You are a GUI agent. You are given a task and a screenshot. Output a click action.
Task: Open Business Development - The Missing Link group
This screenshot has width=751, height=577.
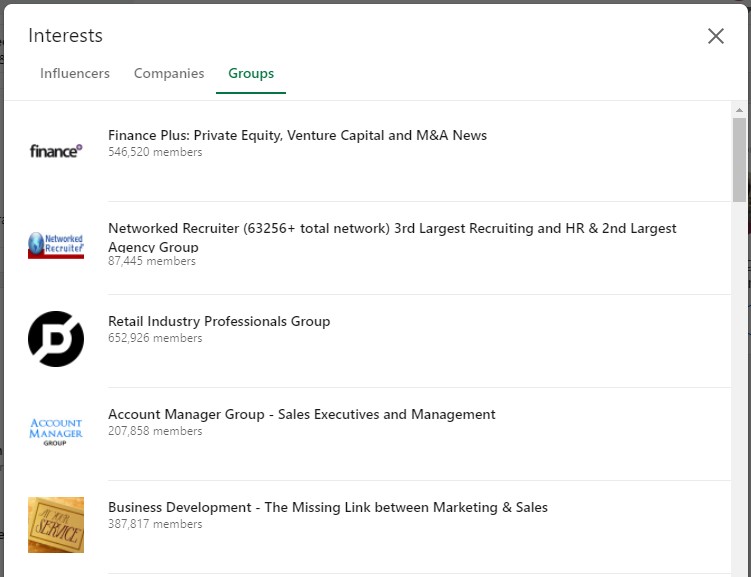coord(328,507)
